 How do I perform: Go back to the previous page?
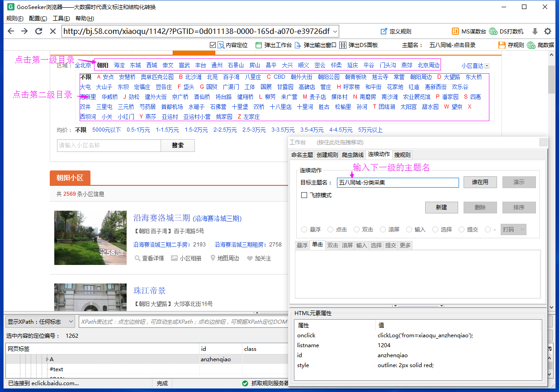pos(11,31)
